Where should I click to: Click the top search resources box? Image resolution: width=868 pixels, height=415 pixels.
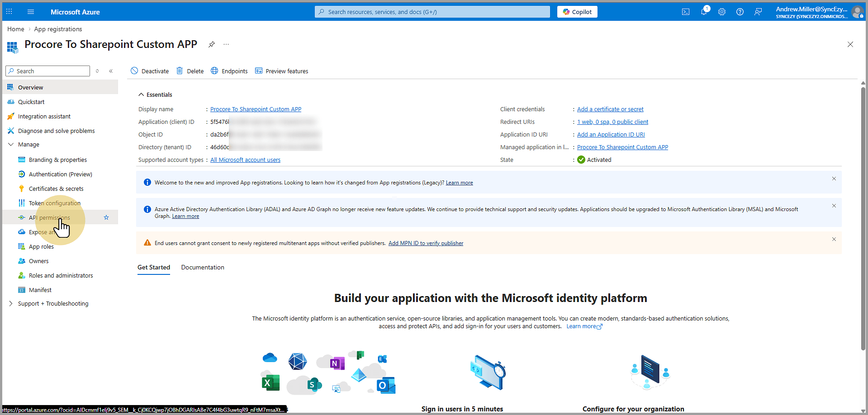pos(432,12)
